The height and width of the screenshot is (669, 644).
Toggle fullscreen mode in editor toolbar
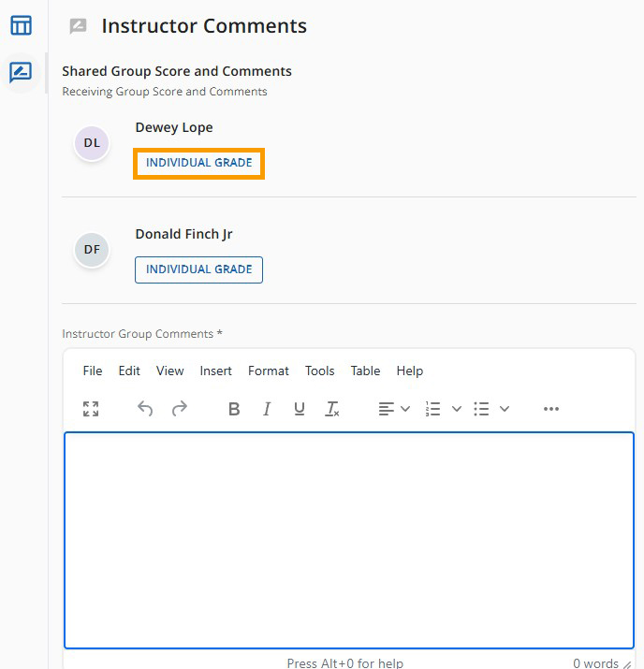coord(91,409)
